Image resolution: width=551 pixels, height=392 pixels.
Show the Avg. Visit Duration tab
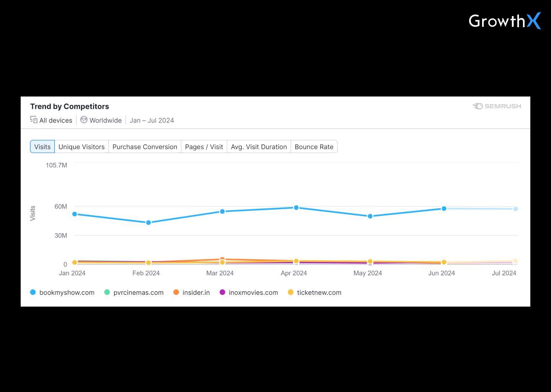point(259,147)
